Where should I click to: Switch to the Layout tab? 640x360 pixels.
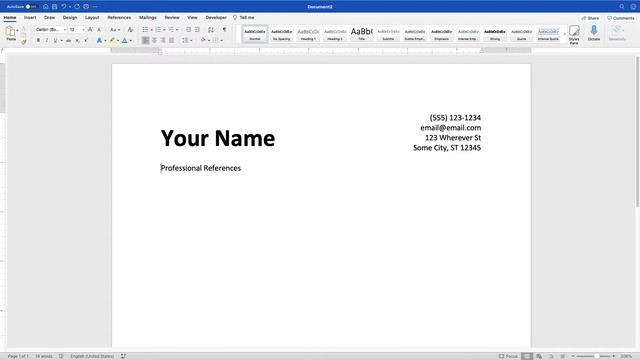click(92, 18)
